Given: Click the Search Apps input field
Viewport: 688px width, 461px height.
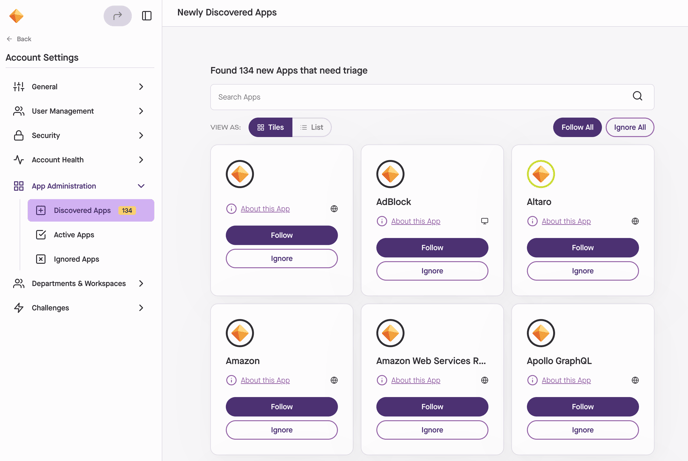Looking at the screenshot, I should pyautogui.click(x=432, y=97).
